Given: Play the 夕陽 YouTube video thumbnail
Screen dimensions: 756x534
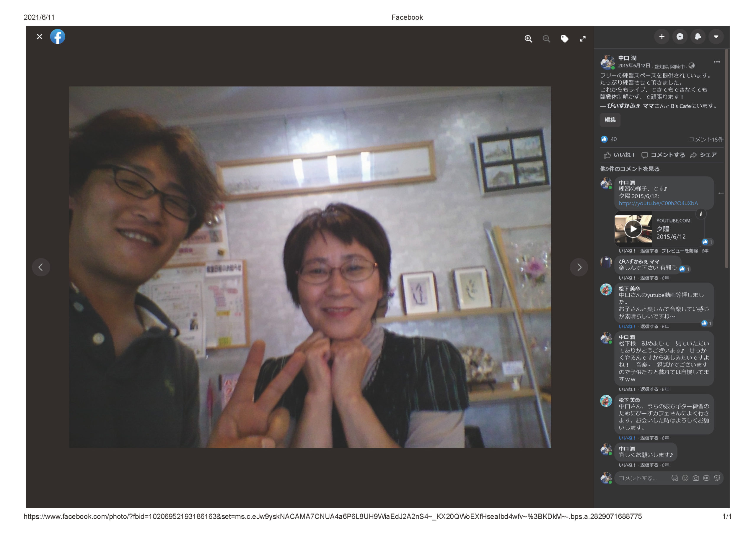Looking at the screenshot, I should click(633, 229).
